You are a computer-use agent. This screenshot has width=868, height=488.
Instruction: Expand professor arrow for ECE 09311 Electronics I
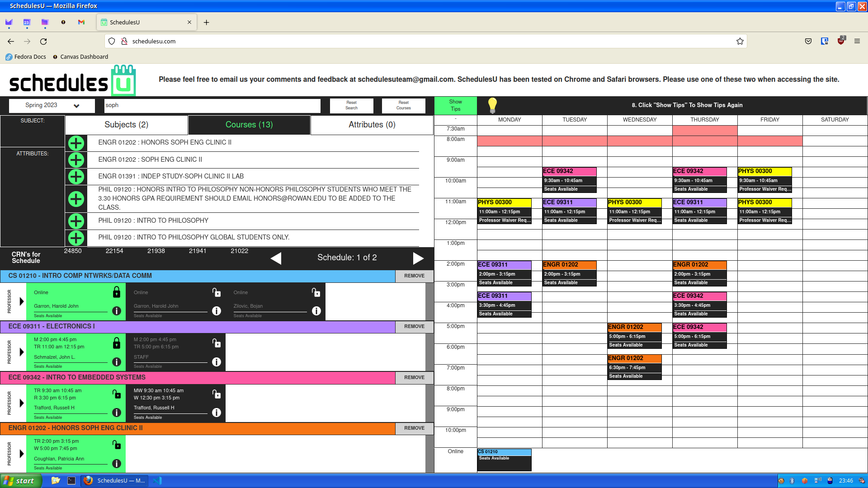tap(21, 352)
